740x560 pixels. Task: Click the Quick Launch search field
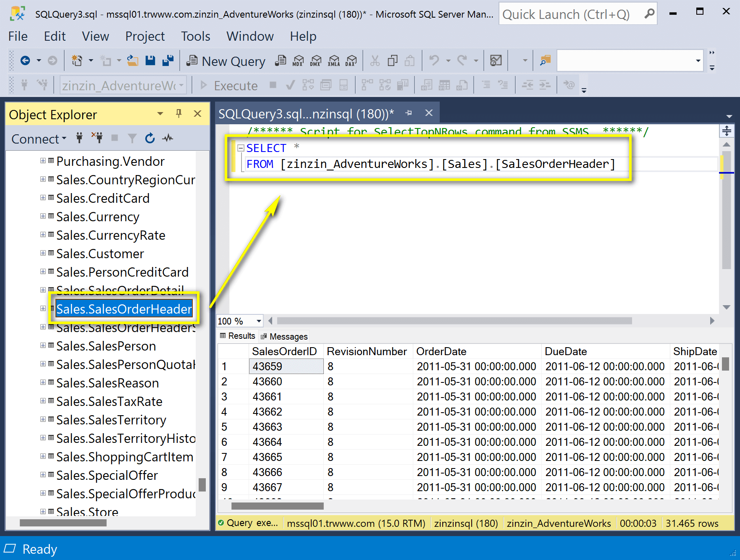tap(577, 14)
